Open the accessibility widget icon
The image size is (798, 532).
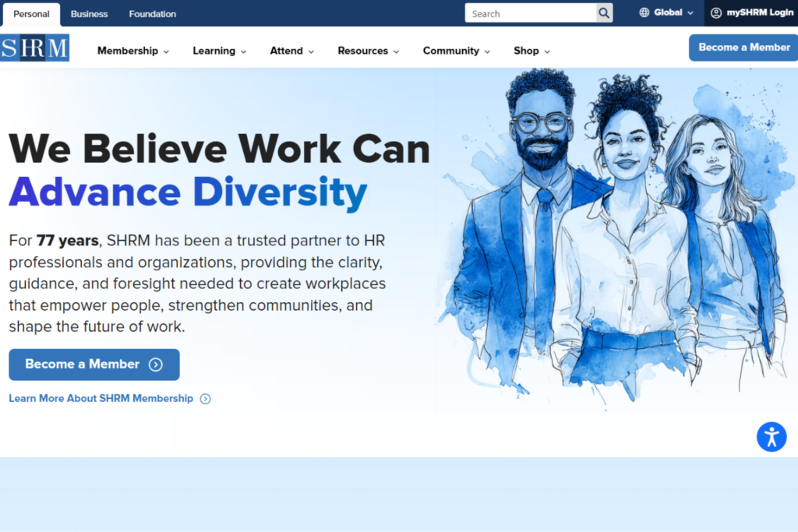(772, 437)
